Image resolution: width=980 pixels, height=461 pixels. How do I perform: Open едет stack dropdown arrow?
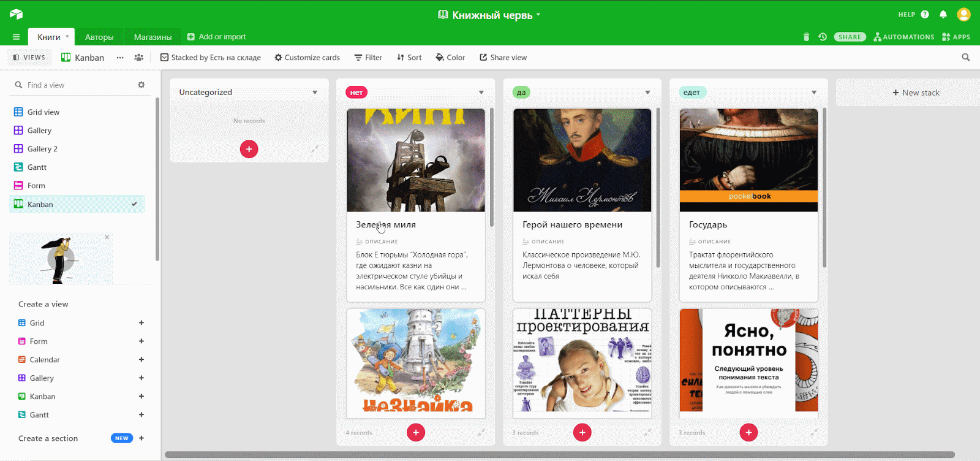814,93
